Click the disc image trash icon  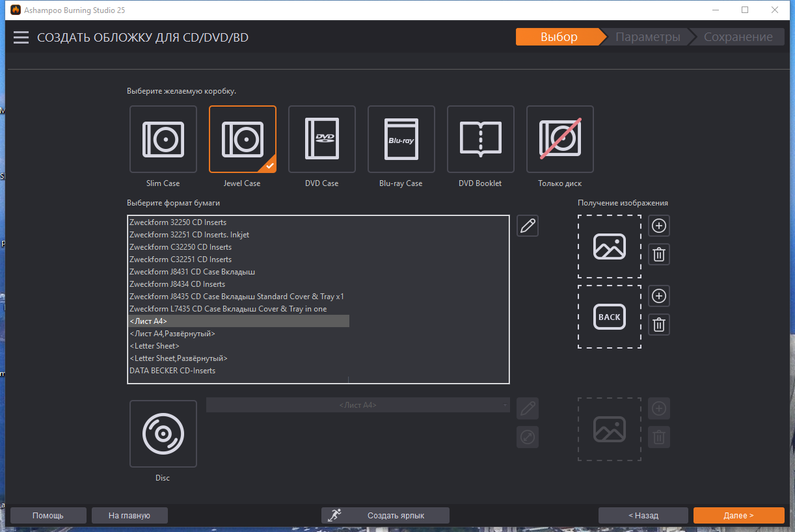coord(659,437)
